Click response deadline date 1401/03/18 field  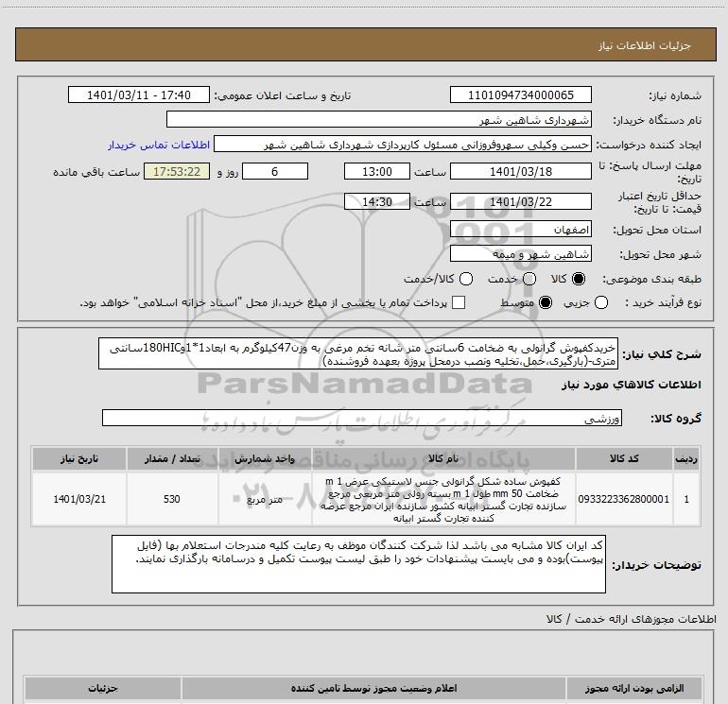pyautogui.click(x=520, y=171)
